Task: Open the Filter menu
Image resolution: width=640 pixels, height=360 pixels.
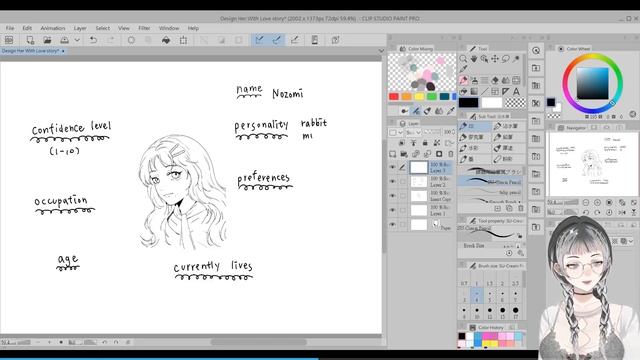Action: coord(144,28)
